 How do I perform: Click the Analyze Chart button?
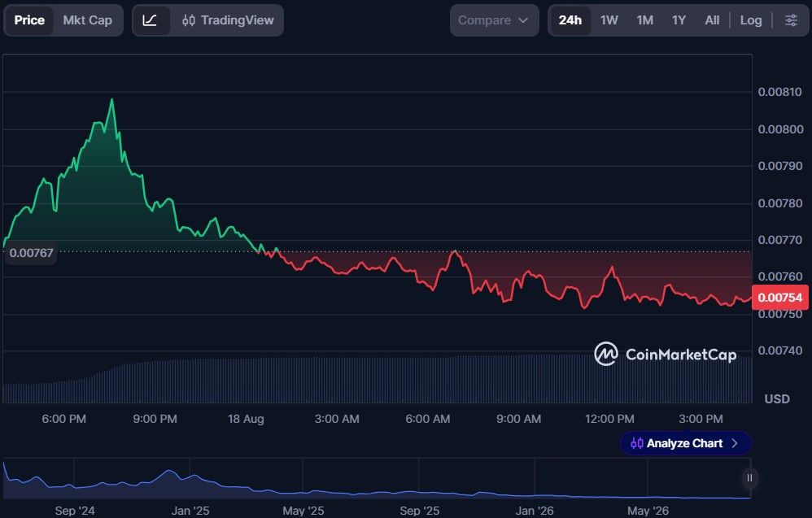[x=685, y=443]
